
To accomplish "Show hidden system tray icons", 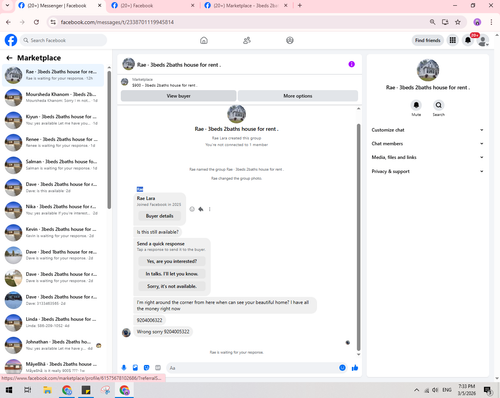I will click(x=416, y=390).
